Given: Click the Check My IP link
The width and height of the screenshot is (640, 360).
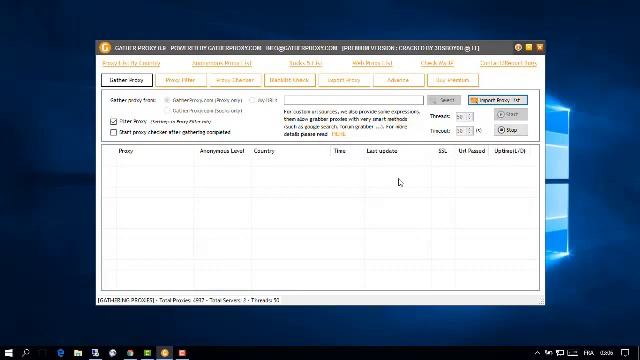Looking at the screenshot, I should pyautogui.click(x=437, y=63).
